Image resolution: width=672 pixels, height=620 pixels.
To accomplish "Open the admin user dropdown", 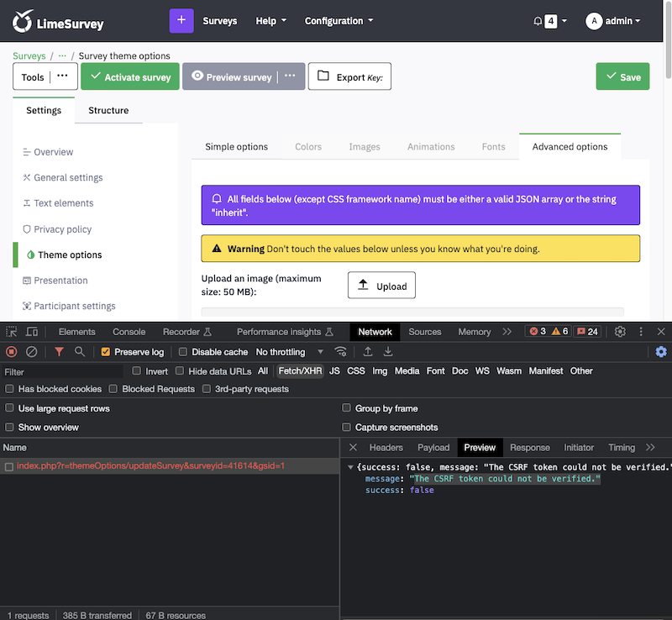I will 613,21.
